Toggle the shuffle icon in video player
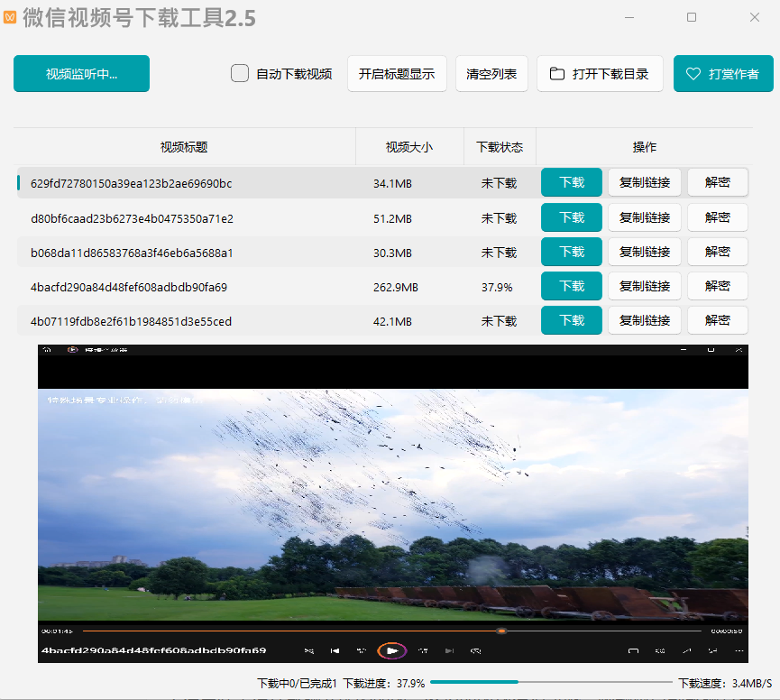Image resolution: width=780 pixels, height=700 pixels. (x=309, y=650)
